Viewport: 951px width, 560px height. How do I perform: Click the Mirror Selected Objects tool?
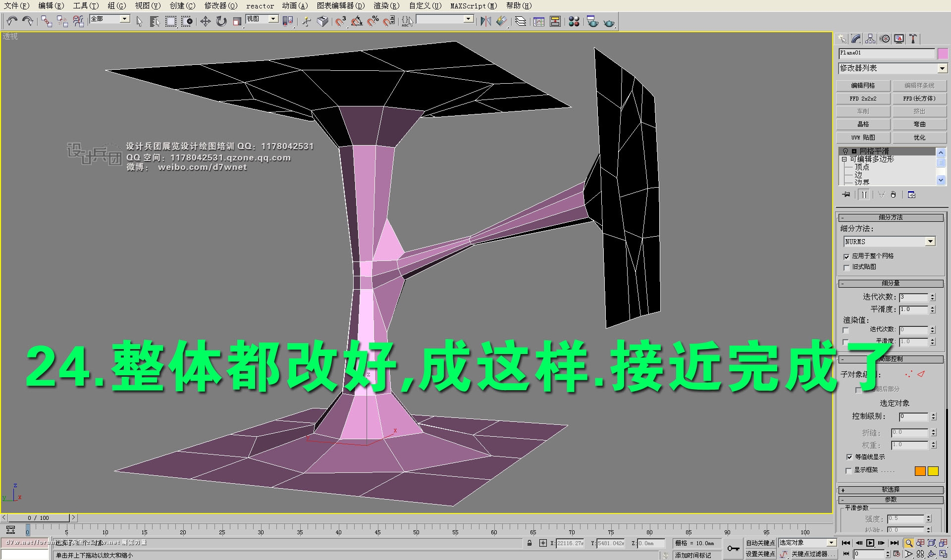[485, 21]
